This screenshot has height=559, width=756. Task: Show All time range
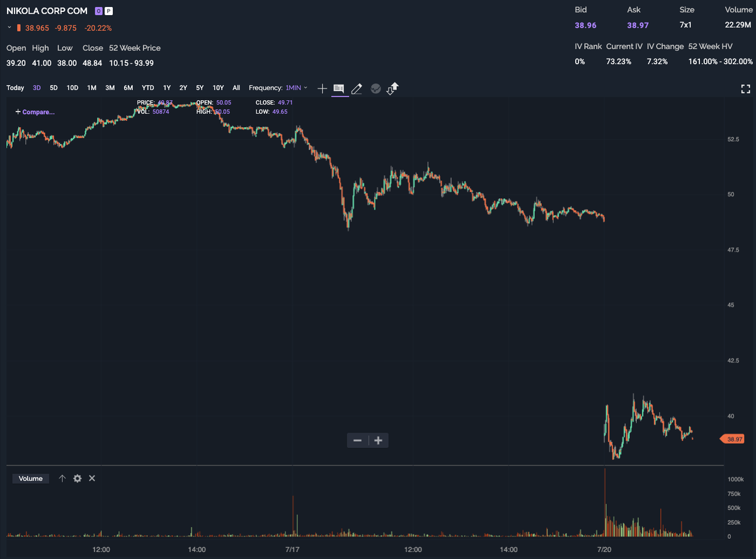coord(236,88)
